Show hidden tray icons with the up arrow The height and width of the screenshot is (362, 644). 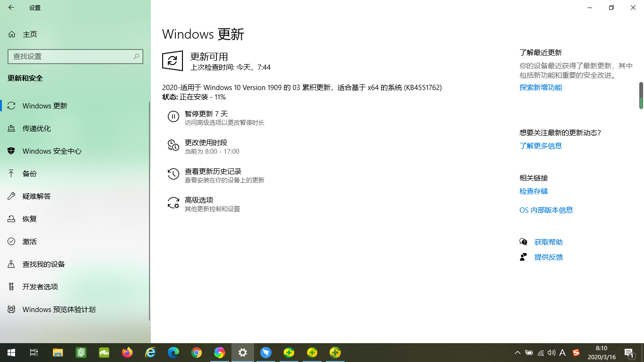click(518, 353)
